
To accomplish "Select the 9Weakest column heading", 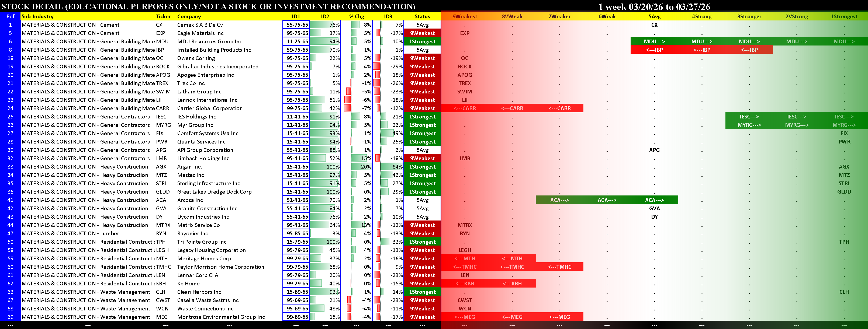I will [465, 16].
